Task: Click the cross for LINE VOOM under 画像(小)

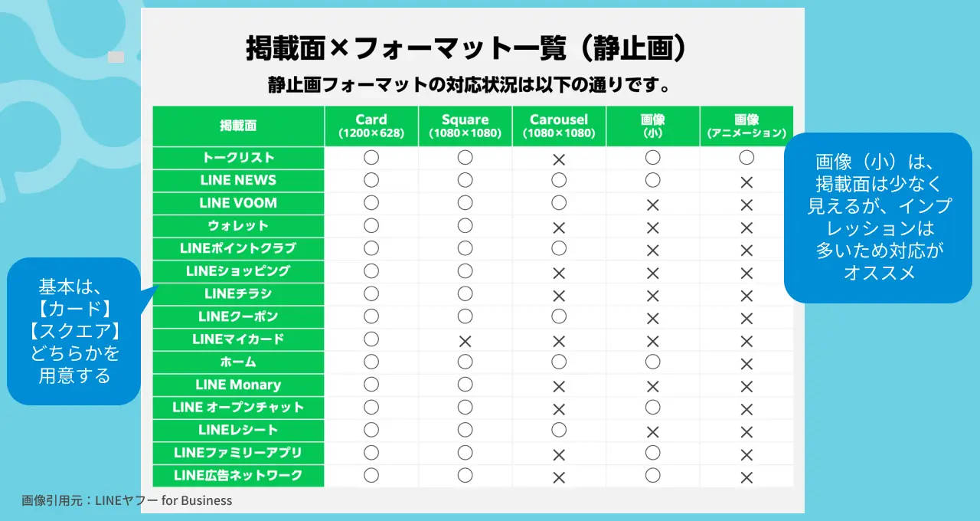Action: (x=652, y=205)
